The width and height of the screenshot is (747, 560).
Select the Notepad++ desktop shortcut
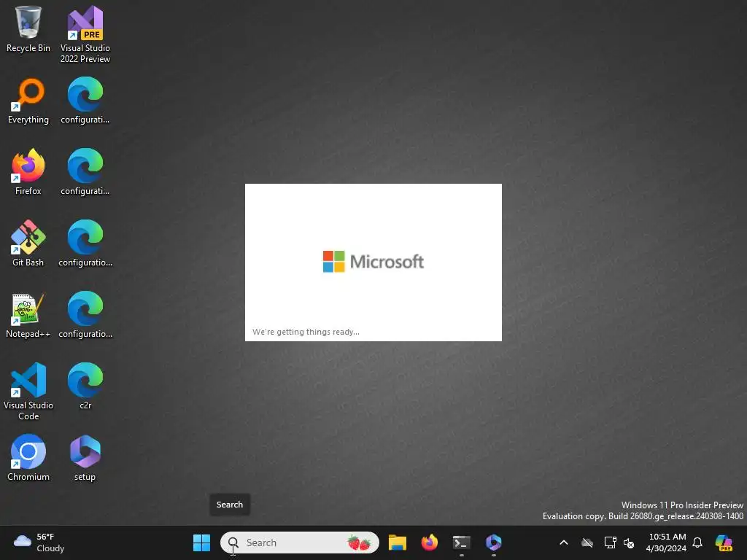[x=28, y=315]
